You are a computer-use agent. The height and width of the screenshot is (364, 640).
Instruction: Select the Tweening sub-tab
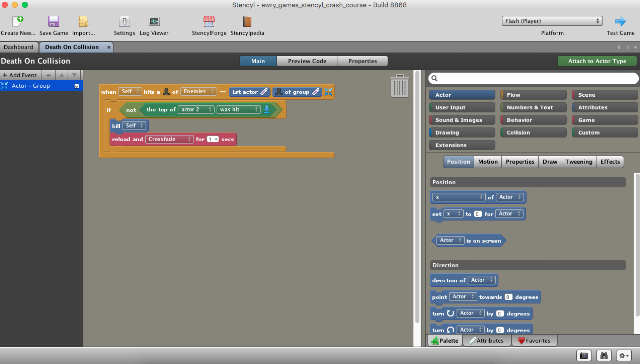[578, 162]
